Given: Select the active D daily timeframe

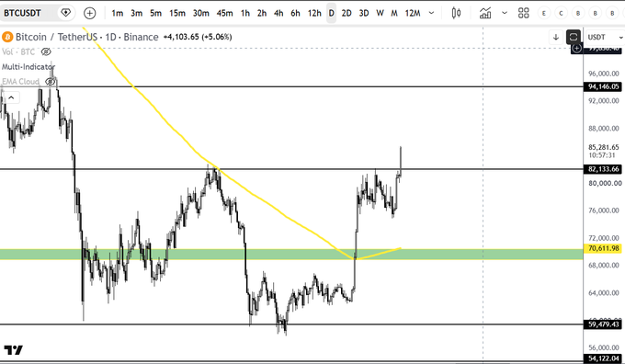Looking at the screenshot, I should click(331, 13).
